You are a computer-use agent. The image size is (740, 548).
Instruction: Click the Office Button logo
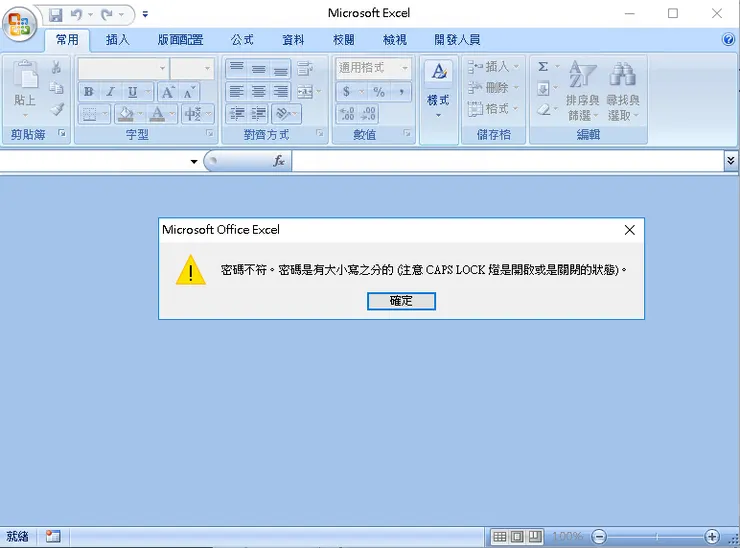click(19, 23)
